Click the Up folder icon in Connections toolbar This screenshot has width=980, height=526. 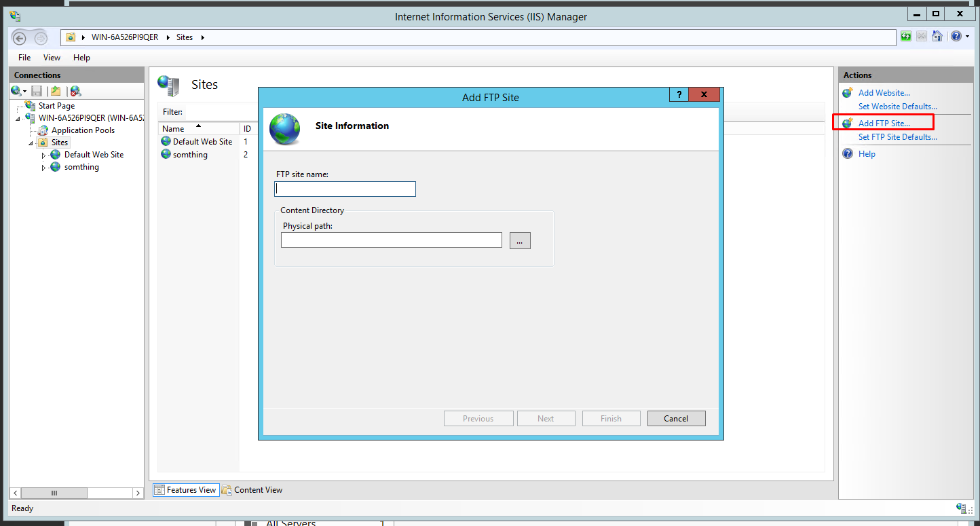56,90
